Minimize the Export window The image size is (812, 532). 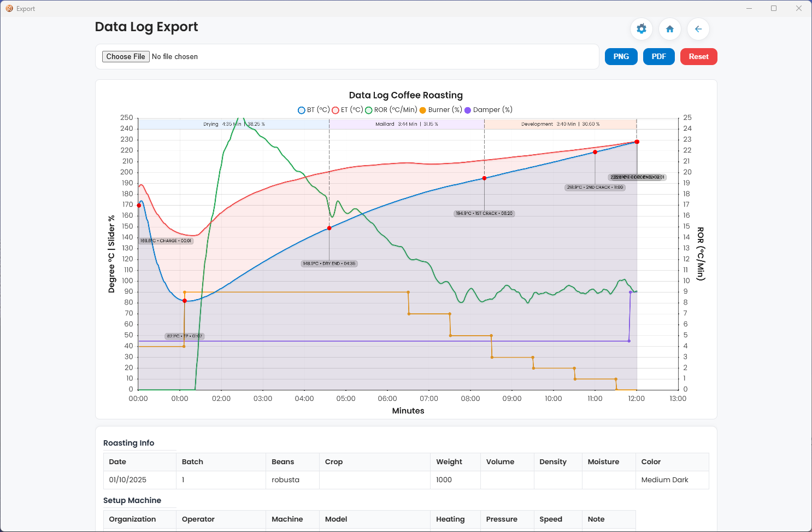749,8
